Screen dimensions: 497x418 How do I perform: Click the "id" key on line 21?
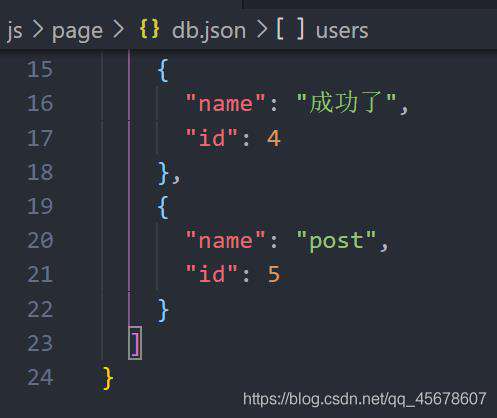[x=212, y=274]
